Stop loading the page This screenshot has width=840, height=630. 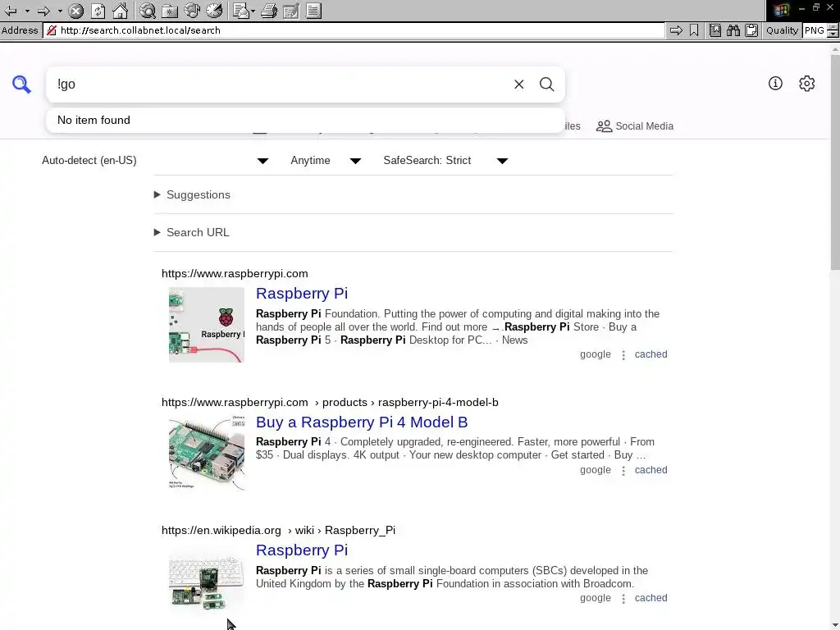(76, 11)
